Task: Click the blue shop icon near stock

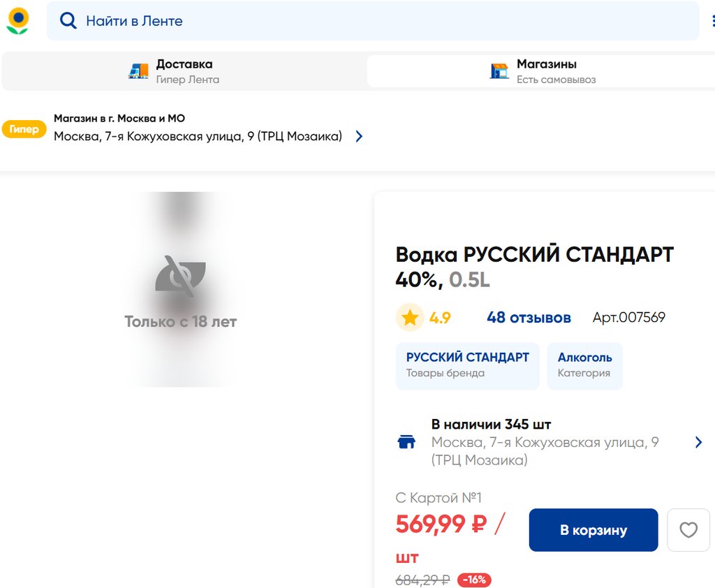Action: point(406,442)
